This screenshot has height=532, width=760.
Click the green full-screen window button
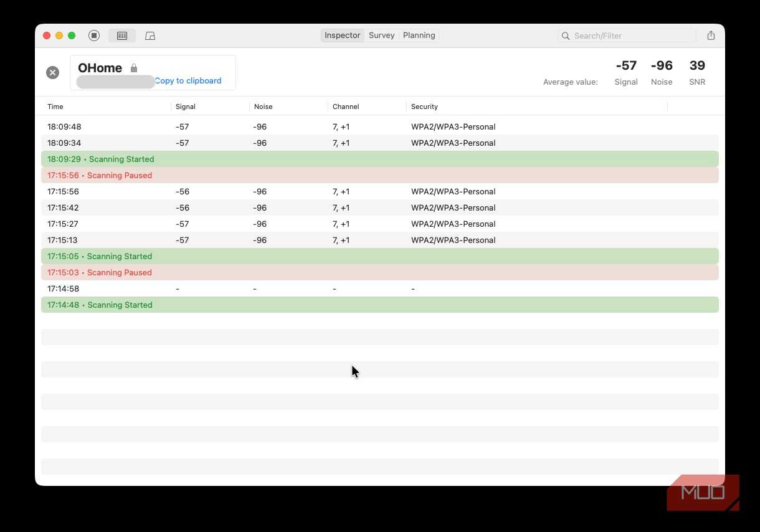tap(72, 36)
